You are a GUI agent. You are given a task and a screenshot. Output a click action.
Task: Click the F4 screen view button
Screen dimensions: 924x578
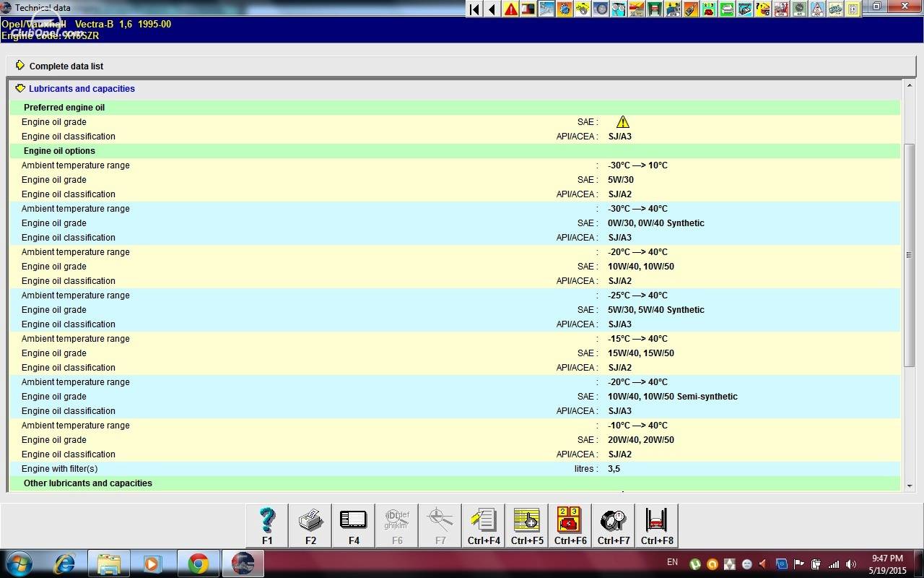point(354,525)
